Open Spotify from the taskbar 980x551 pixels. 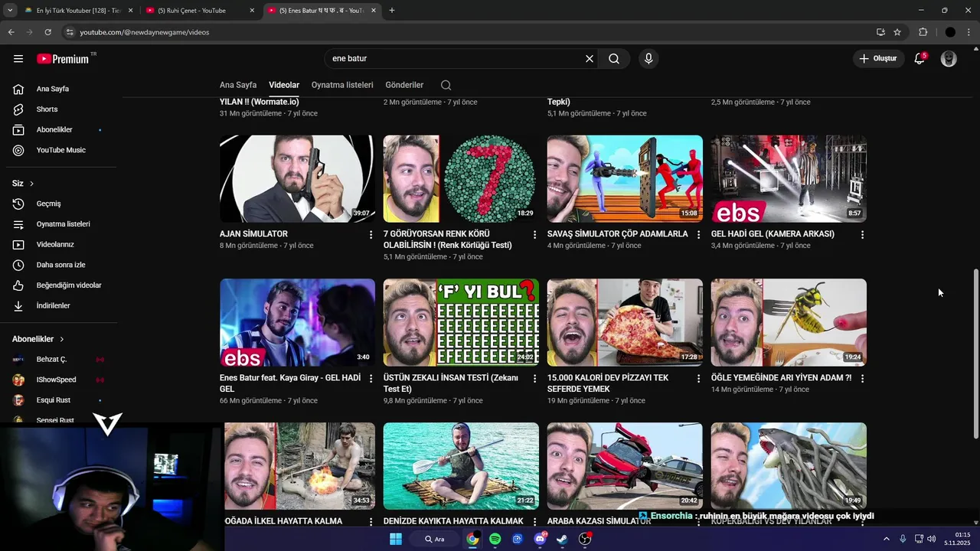click(x=495, y=539)
